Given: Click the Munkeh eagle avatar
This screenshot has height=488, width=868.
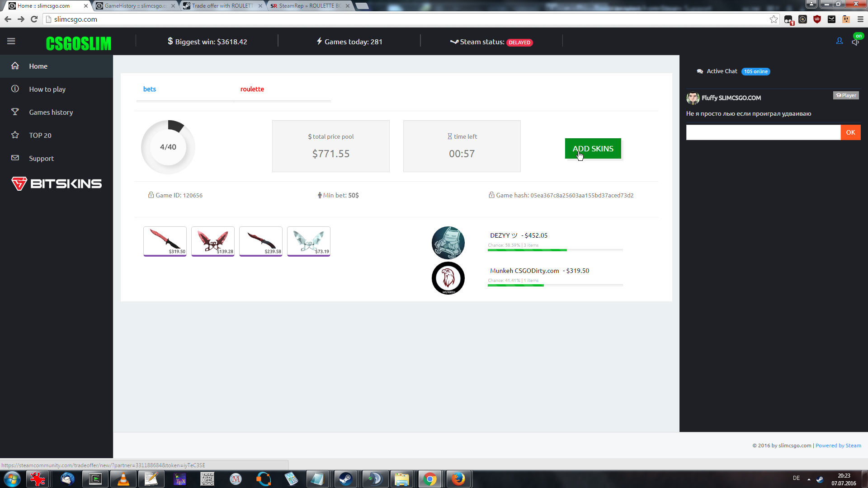Looking at the screenshot, I should coord(448,278).
